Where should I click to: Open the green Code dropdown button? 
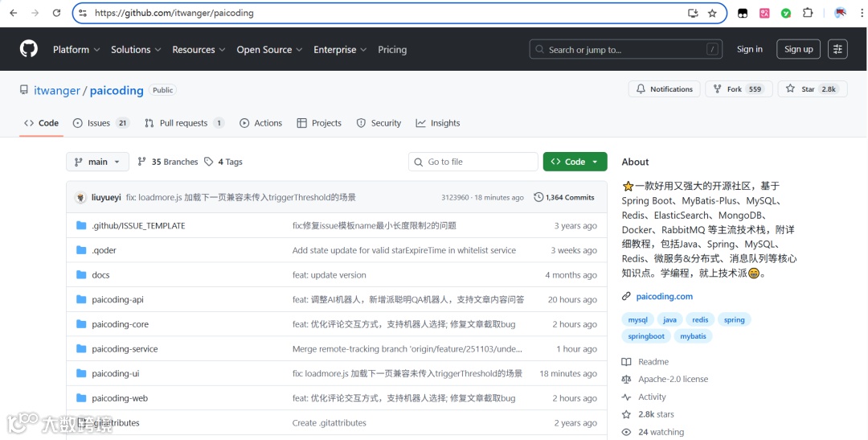[575, 162]
